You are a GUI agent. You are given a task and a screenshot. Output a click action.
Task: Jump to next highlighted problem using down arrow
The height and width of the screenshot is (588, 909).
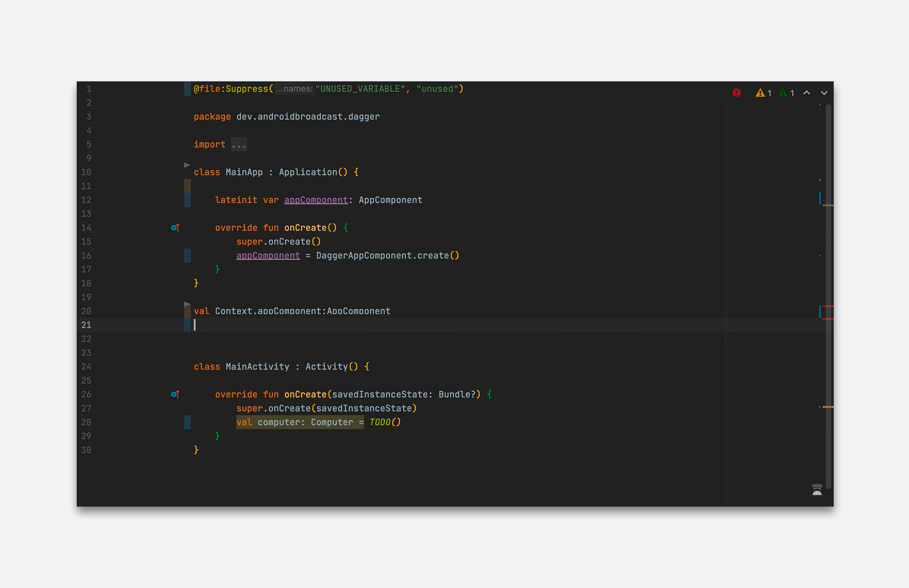(x=824, y=93)
